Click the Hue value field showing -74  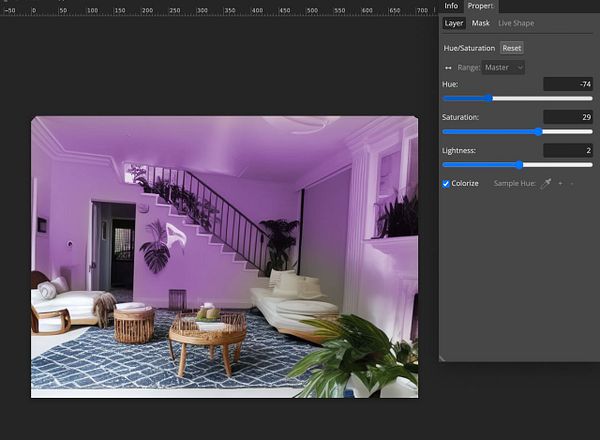tap(568, 84)
